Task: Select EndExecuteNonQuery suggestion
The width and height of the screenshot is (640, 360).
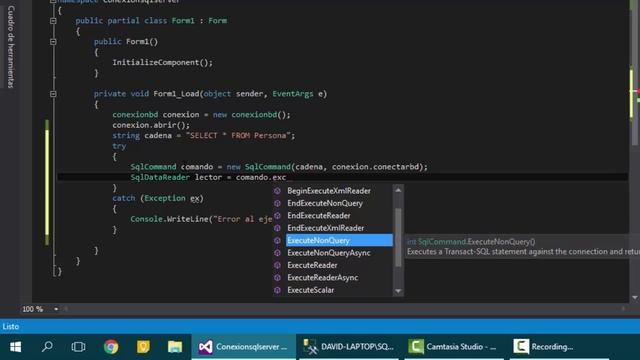Action: (325, 203)
